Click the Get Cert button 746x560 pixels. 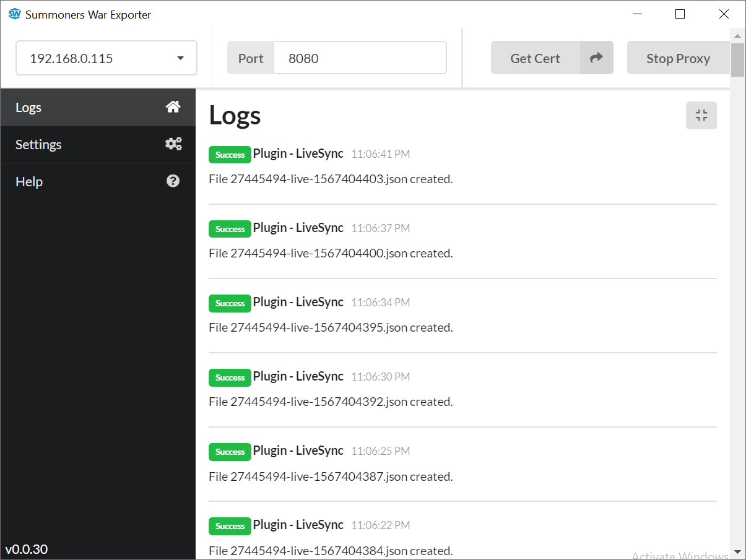point(534,58)
